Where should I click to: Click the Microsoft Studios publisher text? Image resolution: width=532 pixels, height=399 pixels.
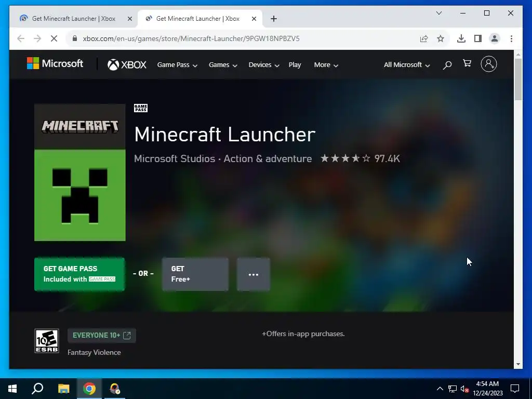tap(175, 158)
